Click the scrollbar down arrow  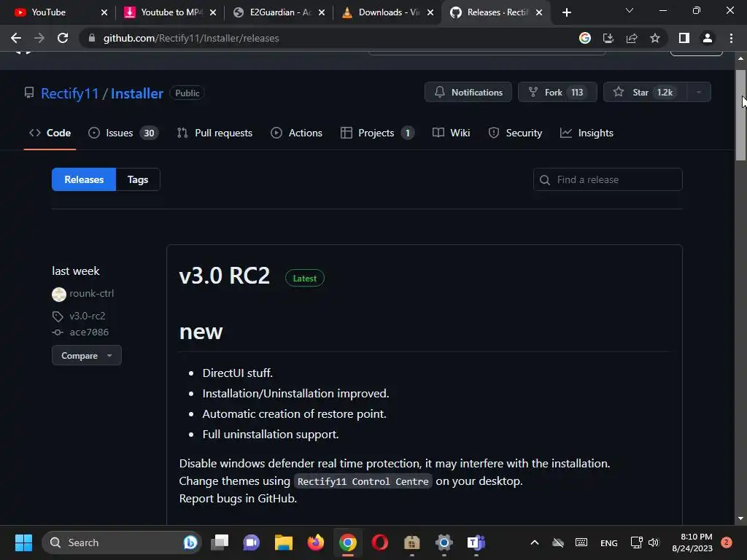tap(740, 518)
